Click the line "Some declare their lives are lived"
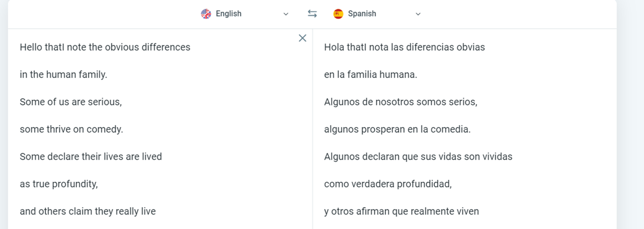This screenshot has height=229, width=644. tap(91, 156)
